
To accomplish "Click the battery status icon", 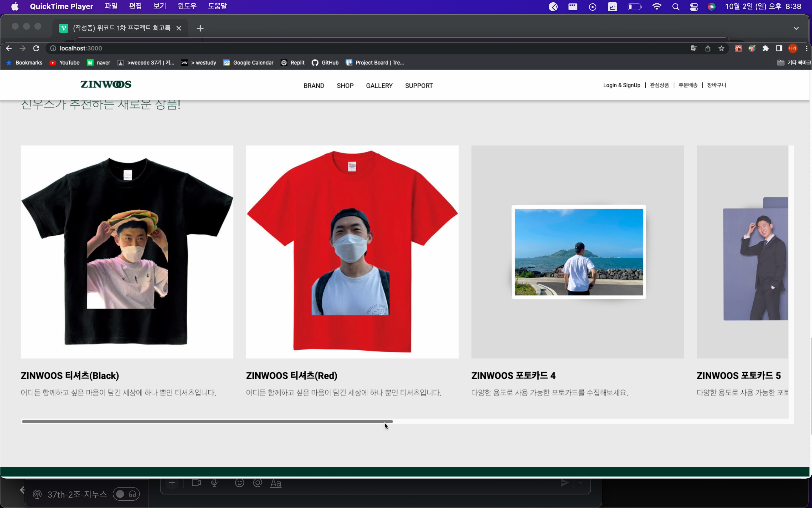I will click(x=634, y=7).
